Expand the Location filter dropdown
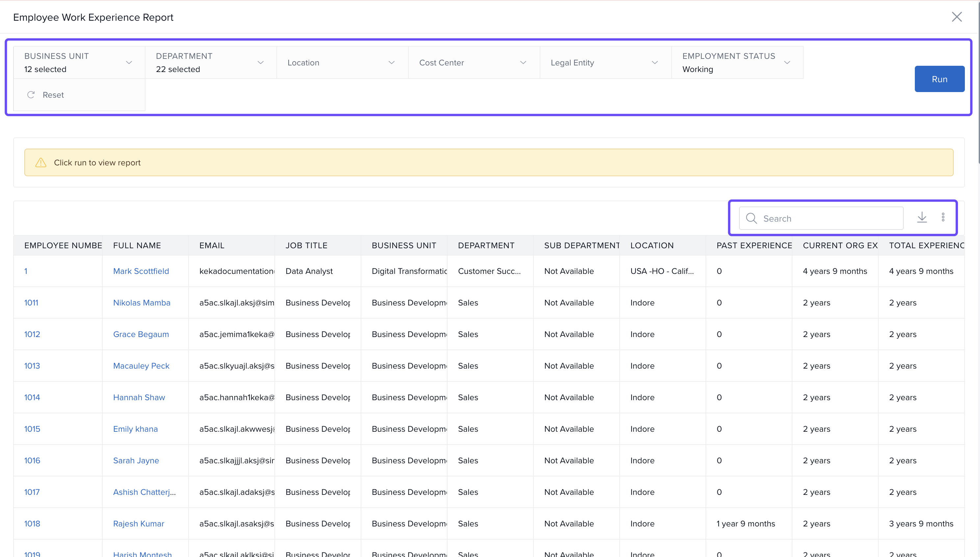 [391, 62]
